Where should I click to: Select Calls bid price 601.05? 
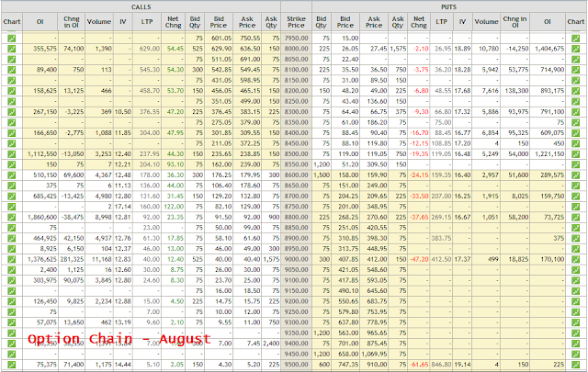click(x=221, y=39)
